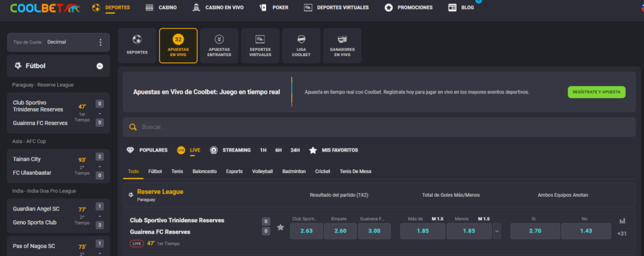
Task: Click the soccer ball icon beside Fútbol sidebar
Action: coord(18,66)
